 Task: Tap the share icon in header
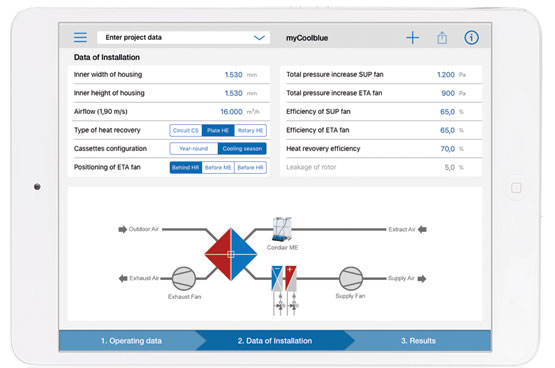tap(442, 38)
